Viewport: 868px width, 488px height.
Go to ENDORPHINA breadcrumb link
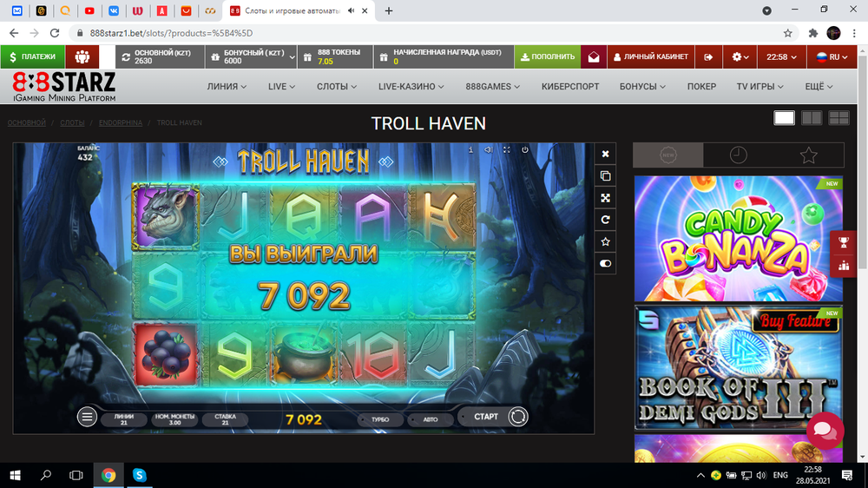pyautogui.click(x=120, y=122)
